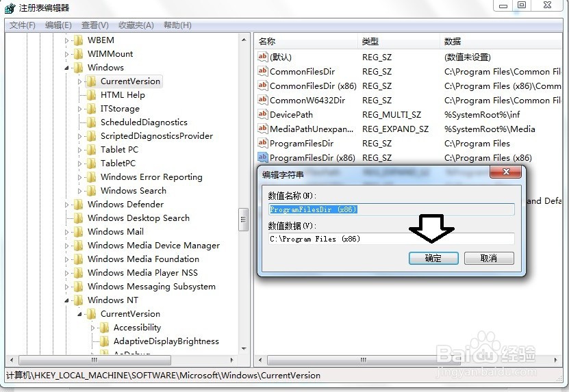This screenshot has width=569, height=392.
Task: Click the tree pane horizontal scrollbar thumb
Action: [94, 360]
